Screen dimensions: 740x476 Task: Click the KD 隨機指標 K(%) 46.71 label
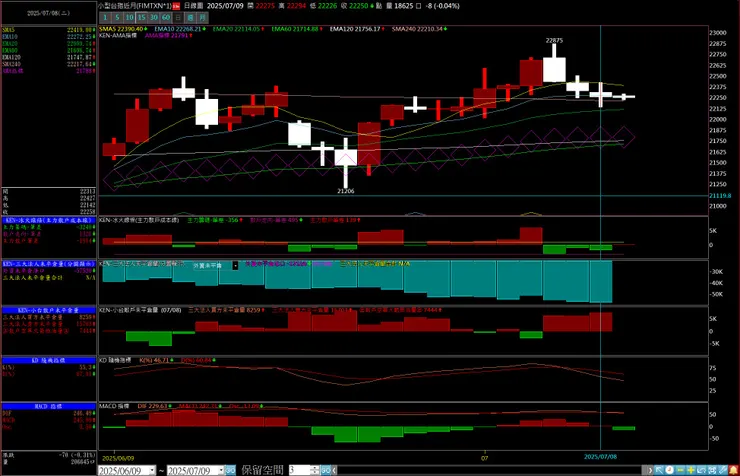[x=156, y=360]
